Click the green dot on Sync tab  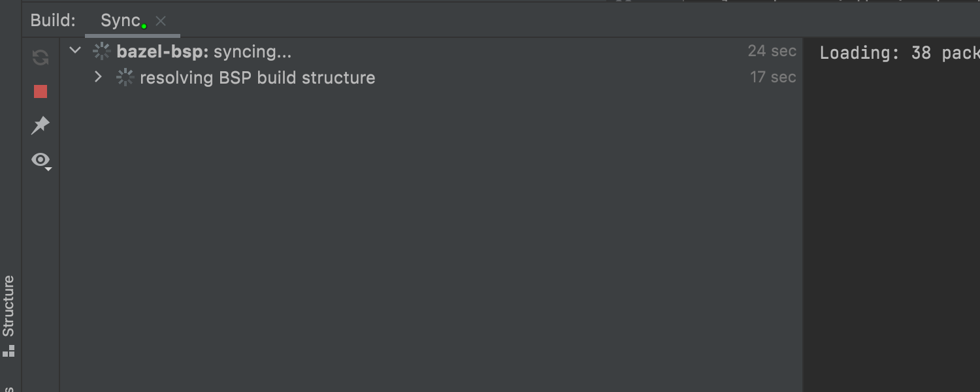pos(144,26)
